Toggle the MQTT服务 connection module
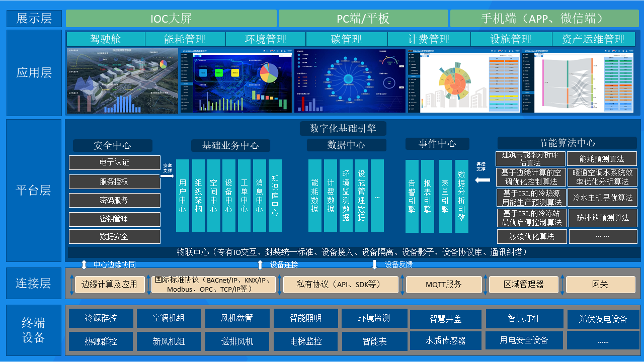This screenshot has width=644, height=362. (443, 284)
